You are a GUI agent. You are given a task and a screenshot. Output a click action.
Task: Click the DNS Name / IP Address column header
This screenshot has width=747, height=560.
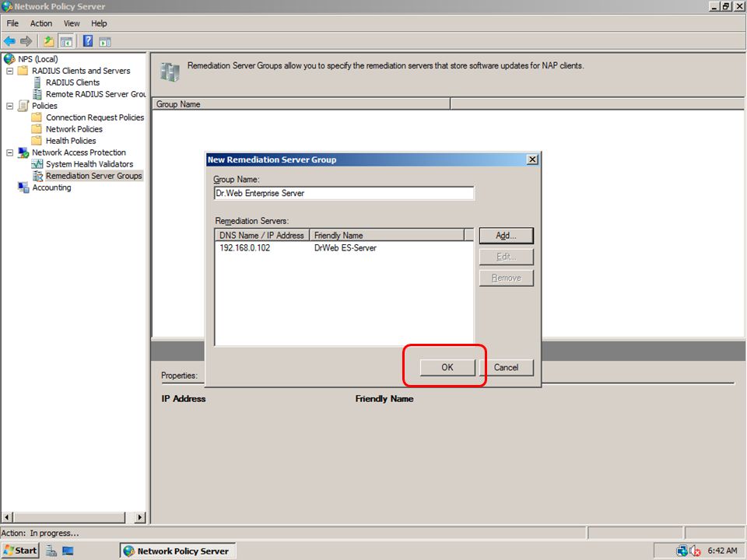[262, 235]
